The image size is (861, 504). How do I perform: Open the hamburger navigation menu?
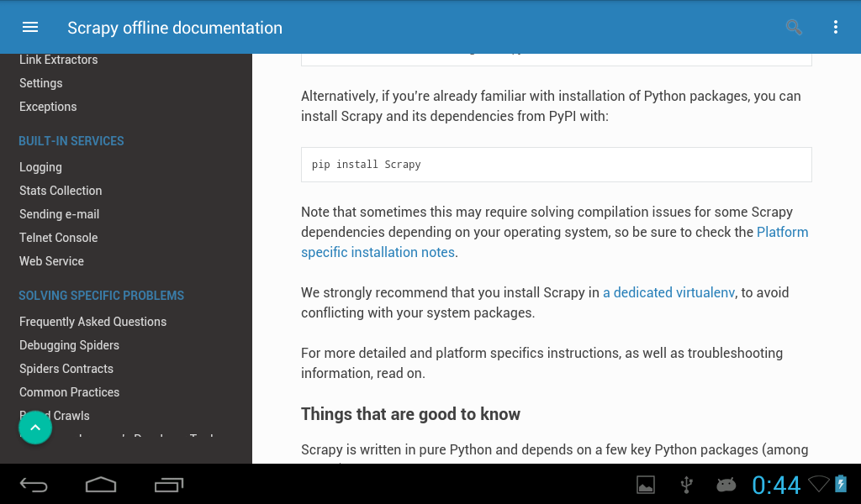point(30,27)
